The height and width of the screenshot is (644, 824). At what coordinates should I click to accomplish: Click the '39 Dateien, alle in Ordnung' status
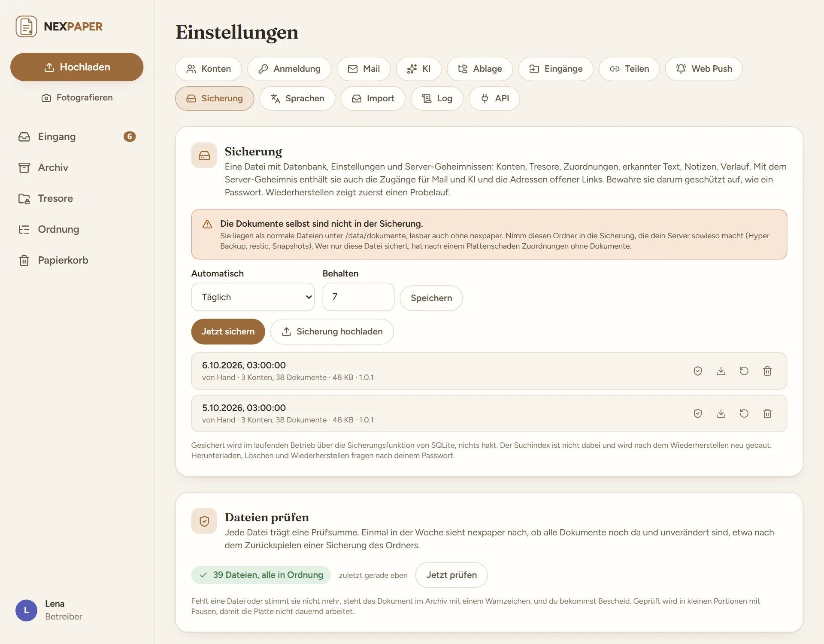pos(261,575)
